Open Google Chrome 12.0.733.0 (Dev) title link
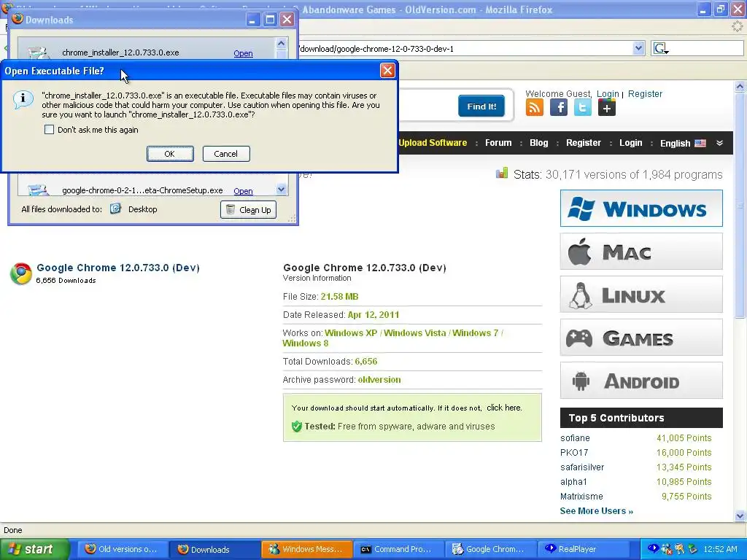 [x=118, y=268]
